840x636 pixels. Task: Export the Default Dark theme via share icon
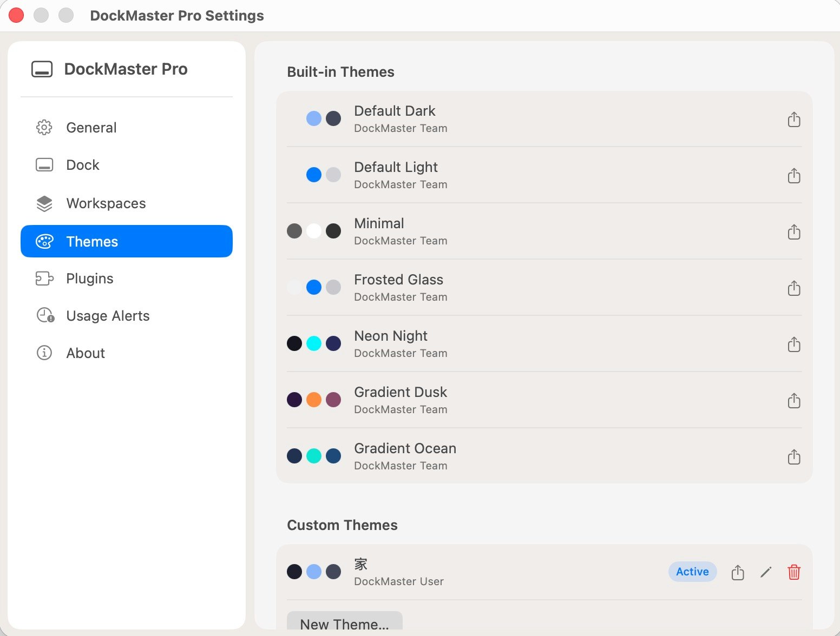pos(794,120)
